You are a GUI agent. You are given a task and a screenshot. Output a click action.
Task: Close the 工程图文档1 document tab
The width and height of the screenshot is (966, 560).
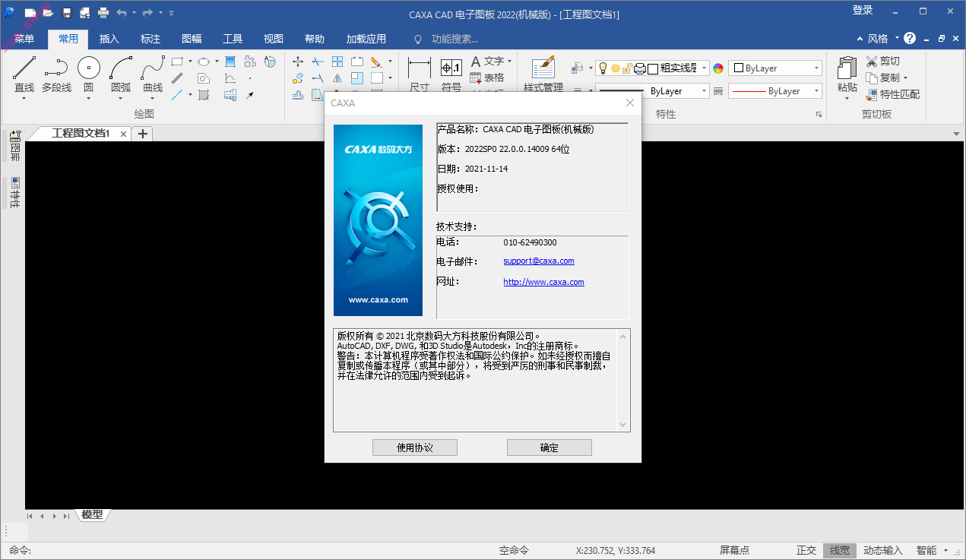123,134
